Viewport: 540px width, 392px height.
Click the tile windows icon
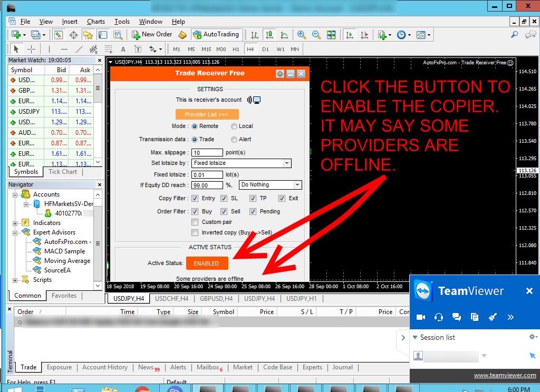coord(331,35)
